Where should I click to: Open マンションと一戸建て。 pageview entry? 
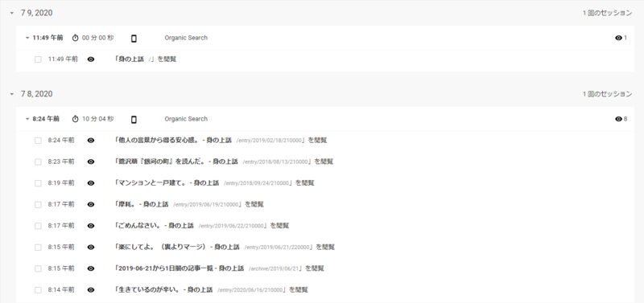point(214,183)
